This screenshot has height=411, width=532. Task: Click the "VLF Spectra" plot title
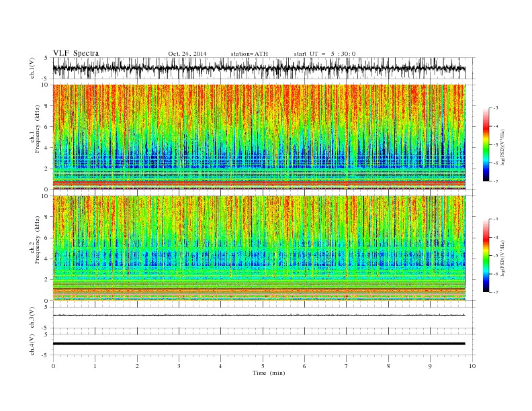[x=76, y=53]
